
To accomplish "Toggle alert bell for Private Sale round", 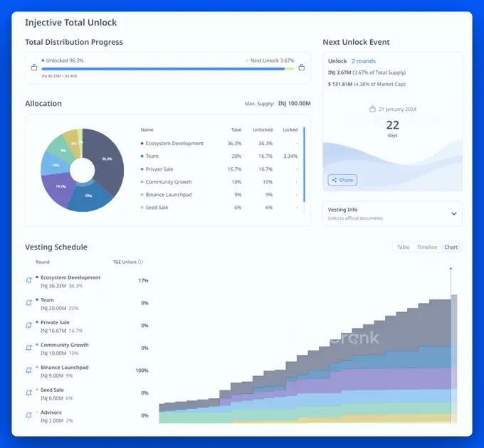I will point(28,325).
